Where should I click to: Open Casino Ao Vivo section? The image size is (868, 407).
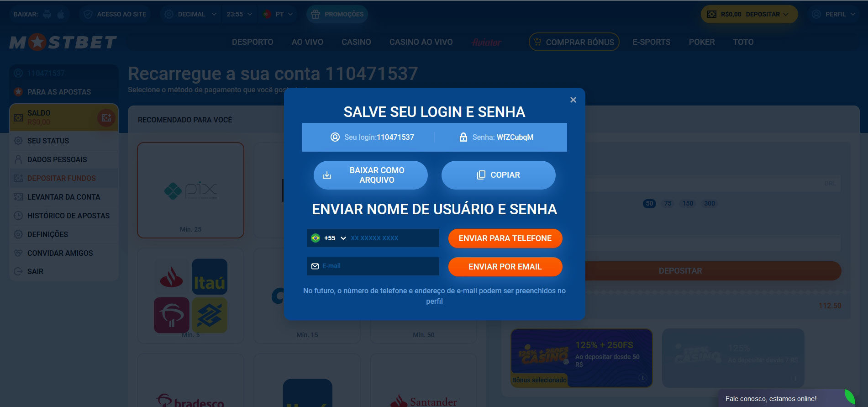pos(421,42)
